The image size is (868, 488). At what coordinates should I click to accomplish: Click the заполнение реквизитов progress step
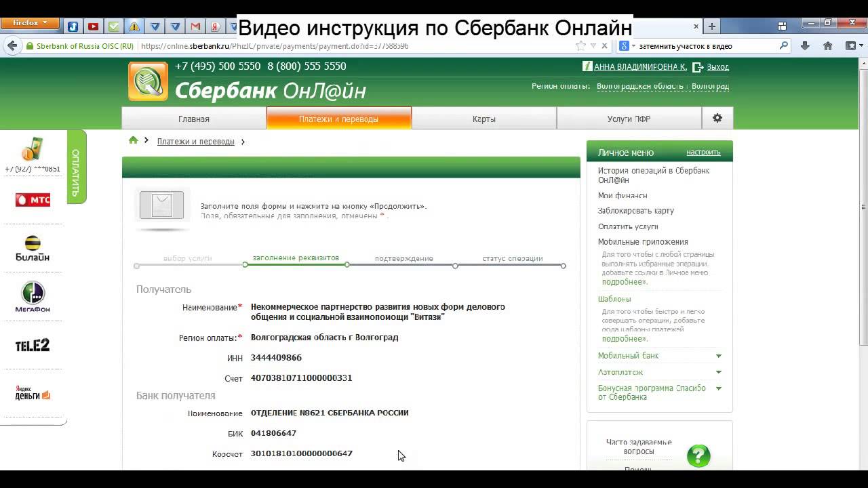tap(296, 258)
